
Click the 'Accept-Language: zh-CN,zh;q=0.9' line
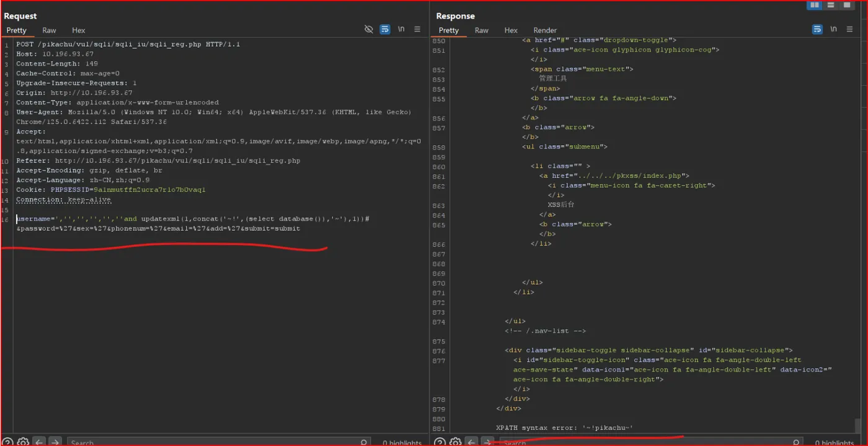tap(82, 180)
